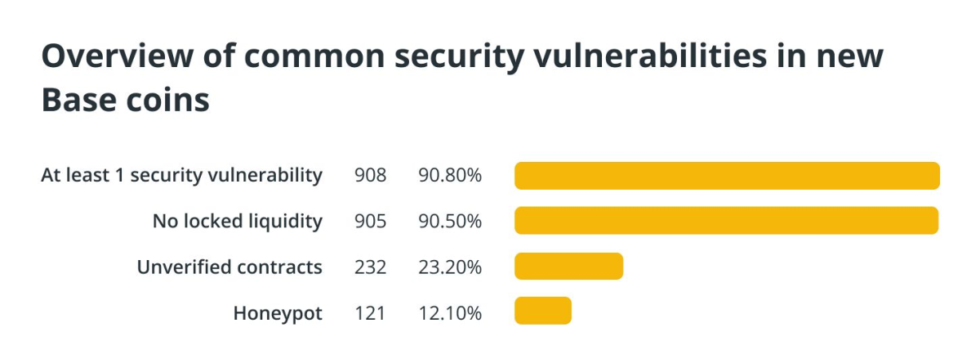Click 'Base coins' in the heading
The height and width of the screenshot is (359, 980).
pos(125,101)
